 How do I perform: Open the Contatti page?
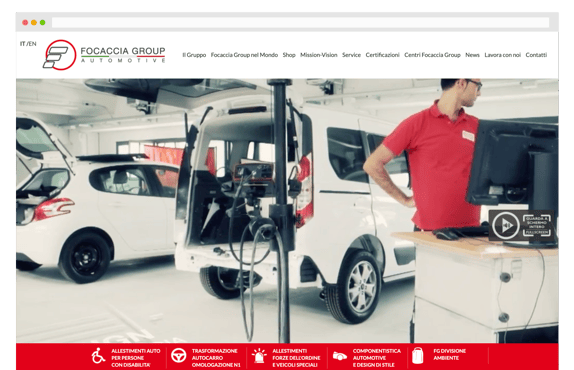coord(536,55)
